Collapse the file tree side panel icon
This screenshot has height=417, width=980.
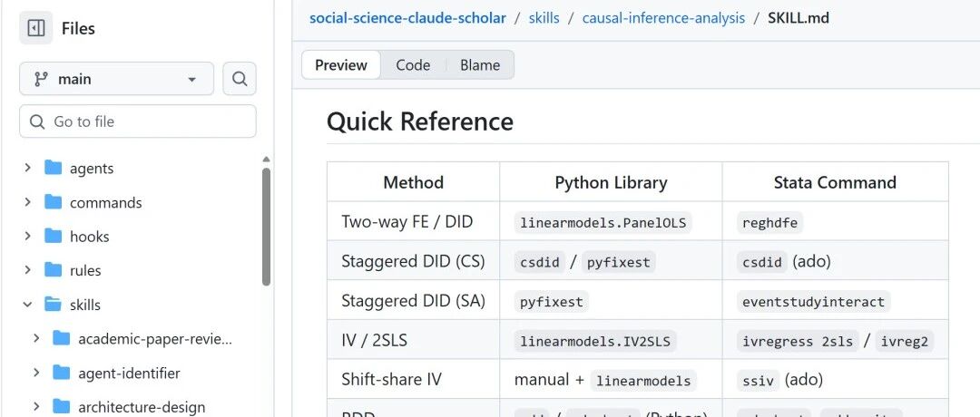tap(36, 28)
